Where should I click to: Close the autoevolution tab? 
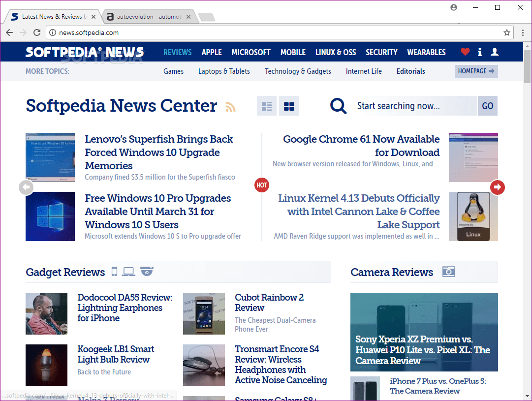[188, 17]
